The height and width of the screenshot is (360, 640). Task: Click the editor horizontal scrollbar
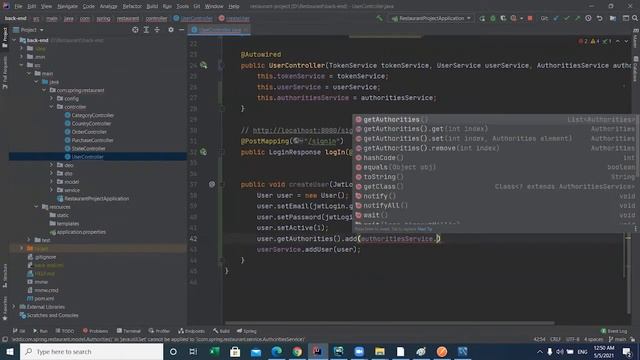[x=389, y=323]
